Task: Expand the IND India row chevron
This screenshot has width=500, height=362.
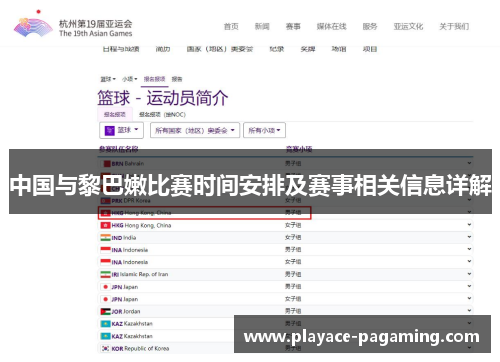Action: pyautogui.click(x=469, y=237)
